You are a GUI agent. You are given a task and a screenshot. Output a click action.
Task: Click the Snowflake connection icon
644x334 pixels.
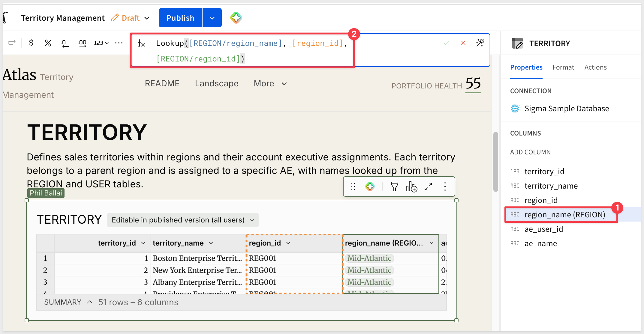pyautogui.click(x=515, y=109)
